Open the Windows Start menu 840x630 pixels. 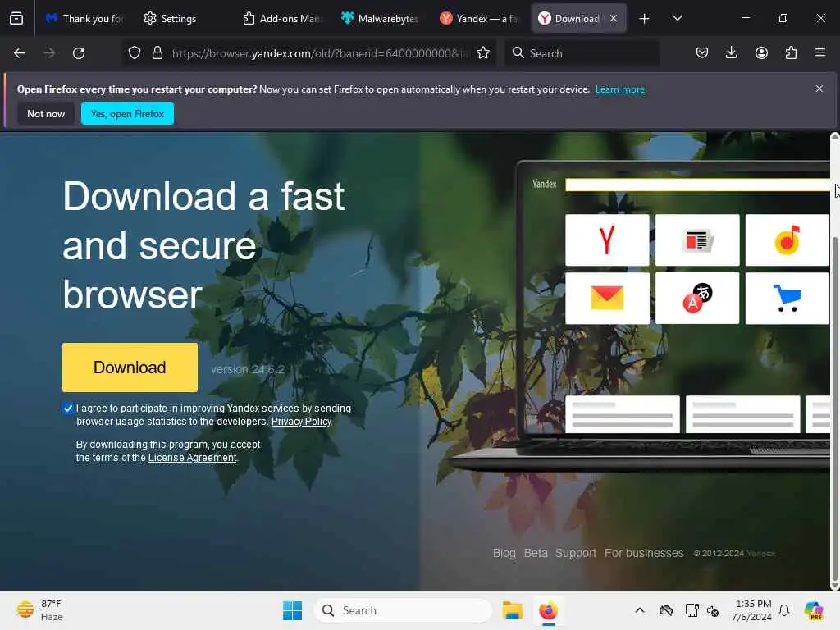click(293, 610)
